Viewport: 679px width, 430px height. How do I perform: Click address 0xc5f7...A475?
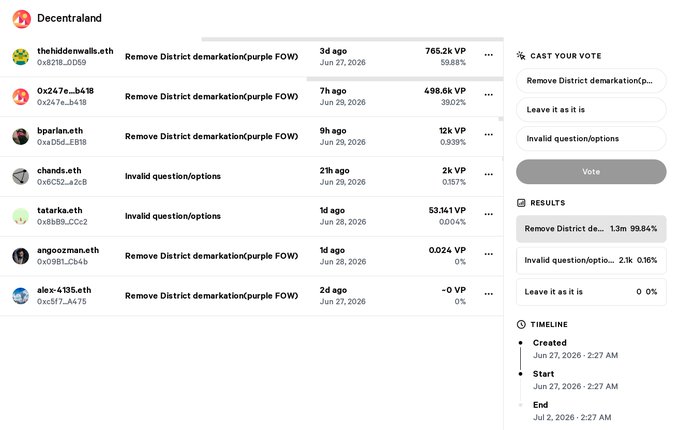tap(61, 301)
